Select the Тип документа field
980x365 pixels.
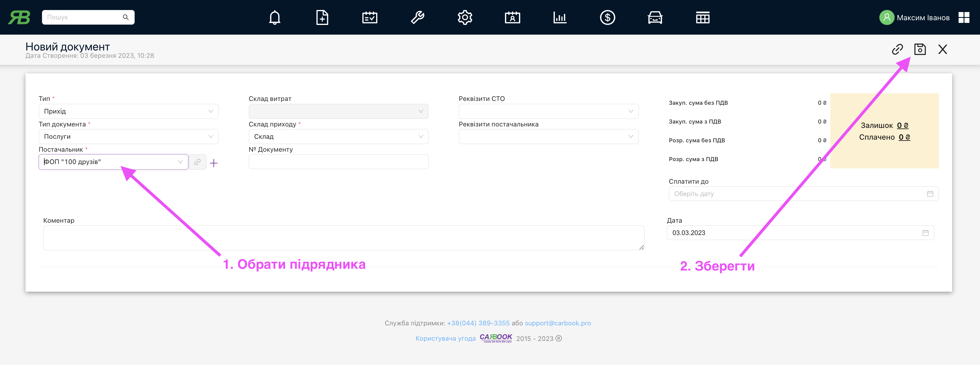point(128,136)
